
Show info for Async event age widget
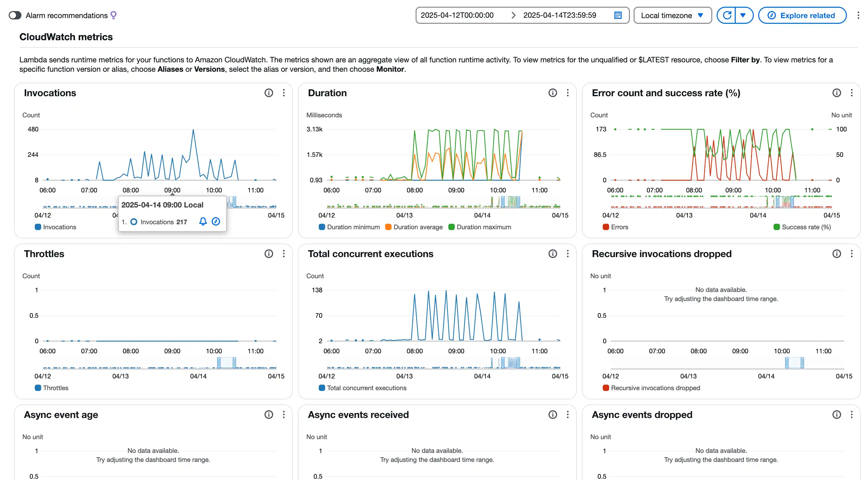tap(269, 415)
